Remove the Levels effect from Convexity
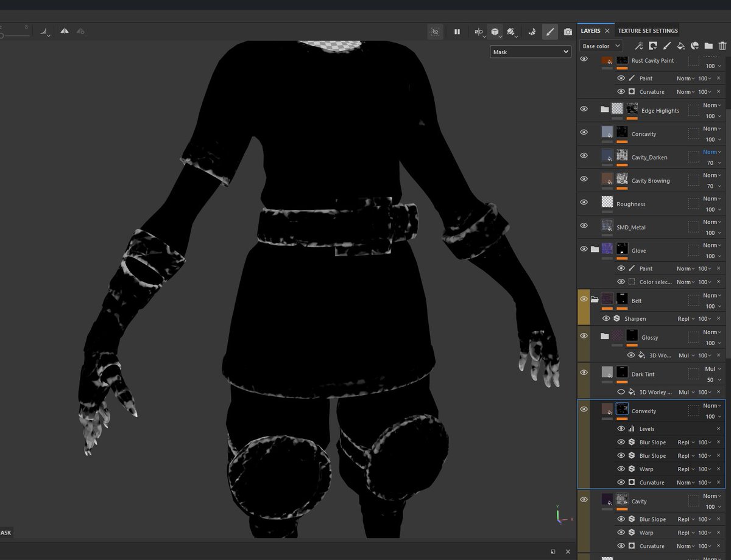Viewport: 731px width, 560px height. point(718,429)
